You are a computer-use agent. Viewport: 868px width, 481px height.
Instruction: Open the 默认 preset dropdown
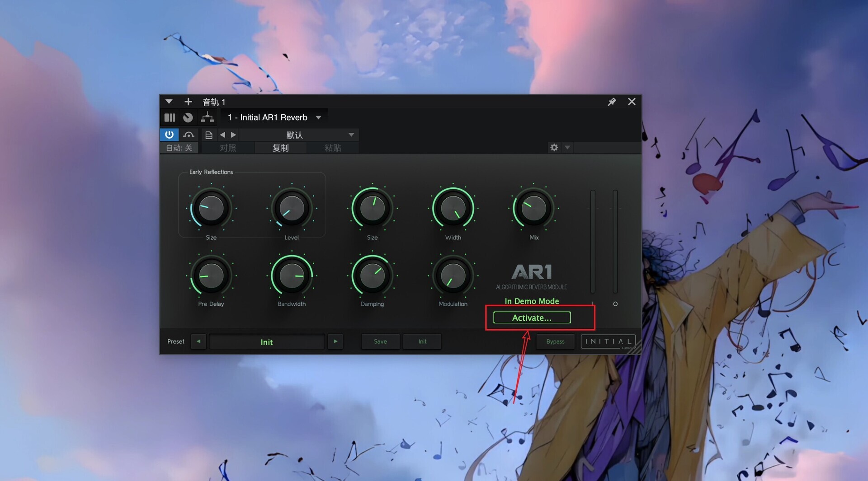click(x=299, y=135)
